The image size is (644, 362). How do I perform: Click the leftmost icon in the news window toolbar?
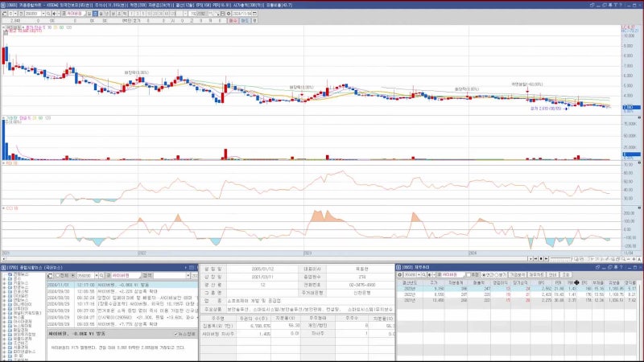(x=50, y=276)
